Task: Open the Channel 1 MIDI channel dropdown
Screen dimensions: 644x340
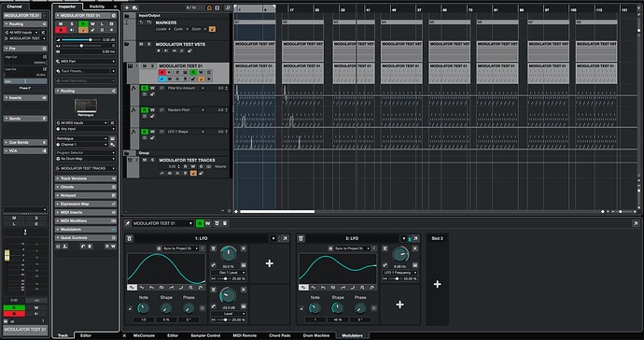Action: coord(82,145)
